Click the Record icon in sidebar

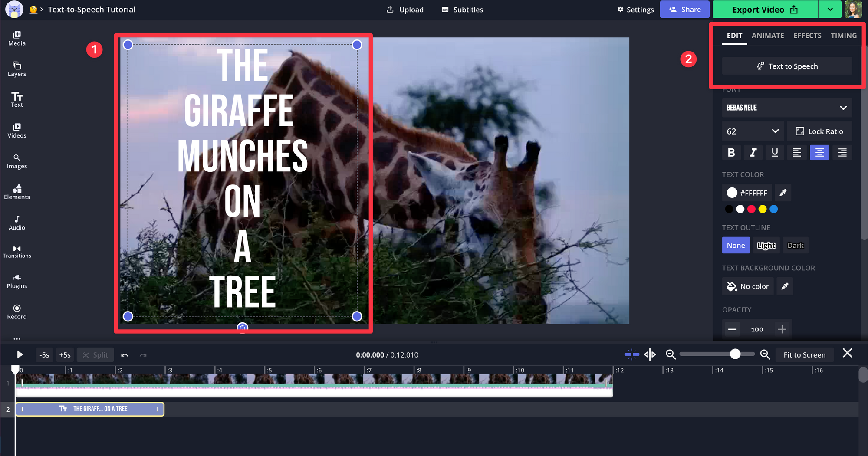(17, 312)
